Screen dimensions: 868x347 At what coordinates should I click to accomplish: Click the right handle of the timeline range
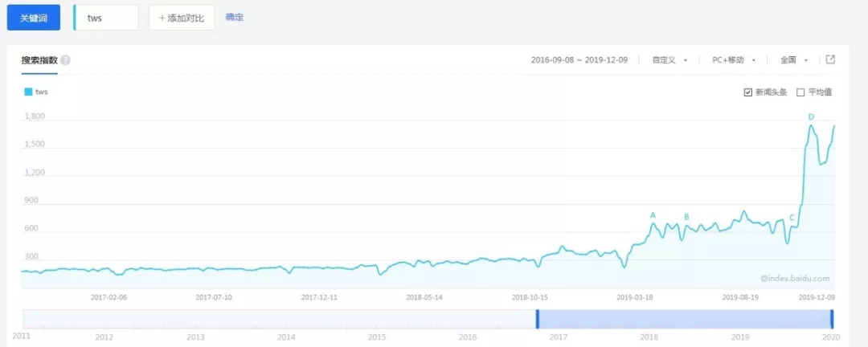click(x=832, y=319)
